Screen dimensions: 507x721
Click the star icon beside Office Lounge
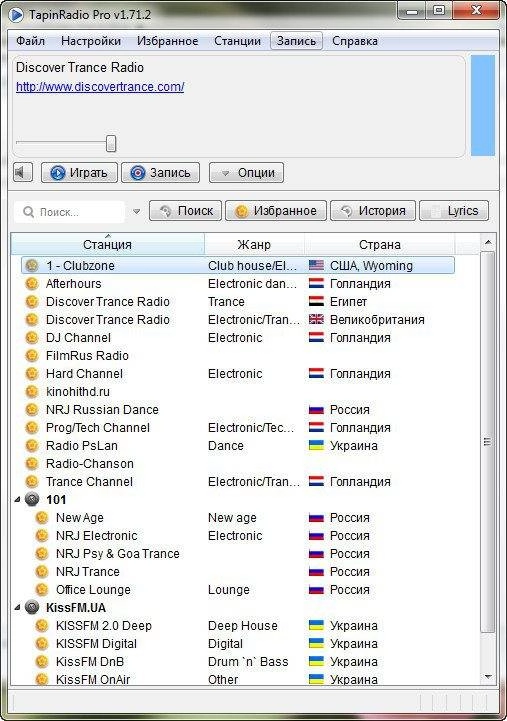pyautogui.click(x=42, y=589)
